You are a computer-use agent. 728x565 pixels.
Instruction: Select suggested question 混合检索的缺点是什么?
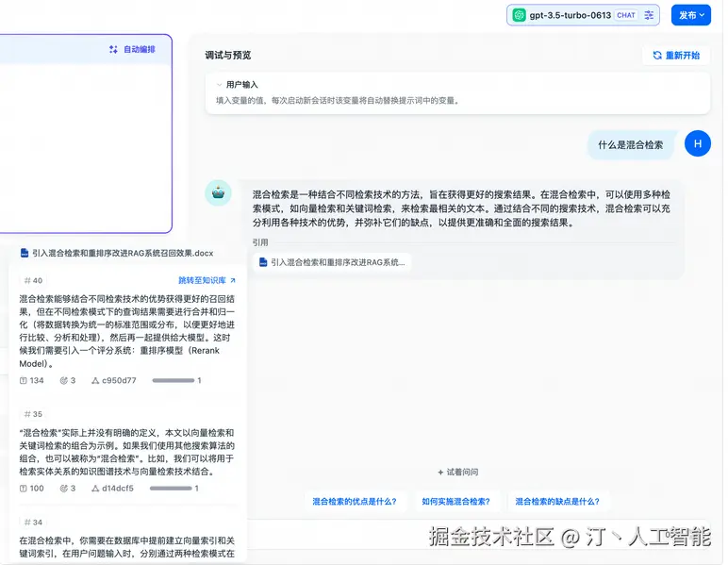click(x=557, y=502)
